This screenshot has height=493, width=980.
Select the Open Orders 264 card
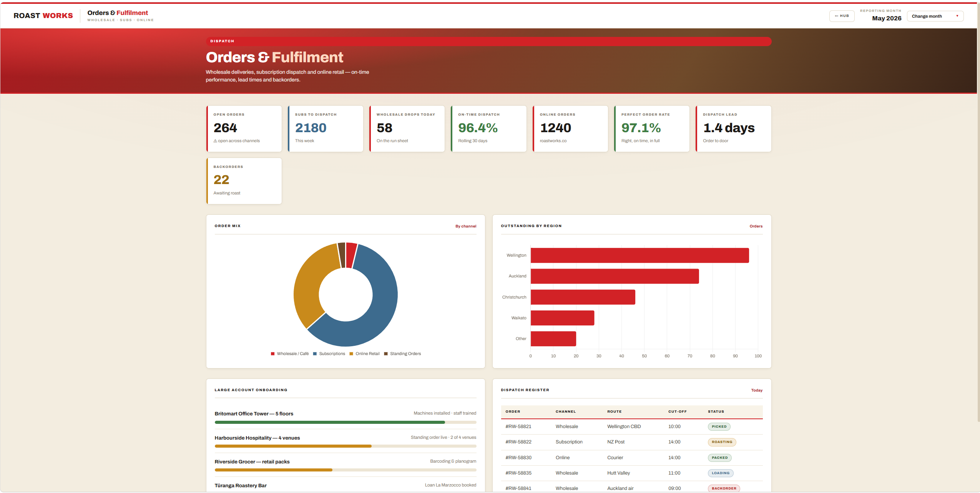[244, 129]
